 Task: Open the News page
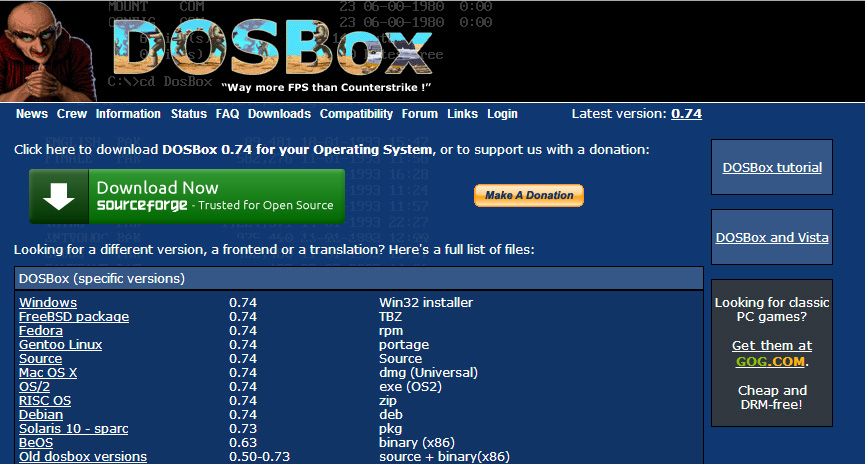click(31, 114)
